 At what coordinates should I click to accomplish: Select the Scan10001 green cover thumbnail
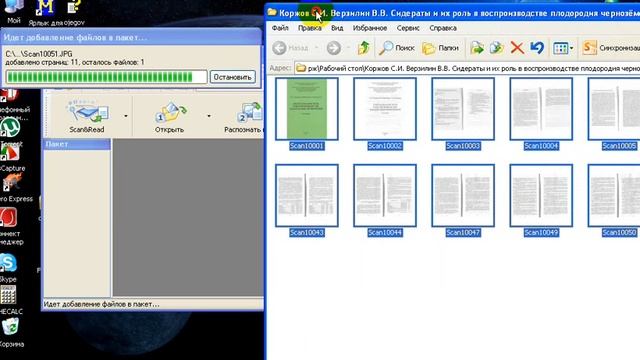(x=307, y=109)
